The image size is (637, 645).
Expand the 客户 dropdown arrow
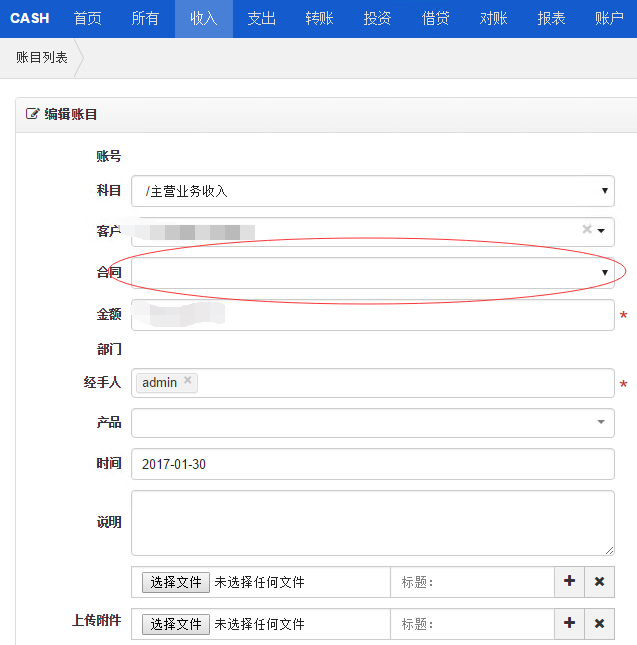[602, 231]
